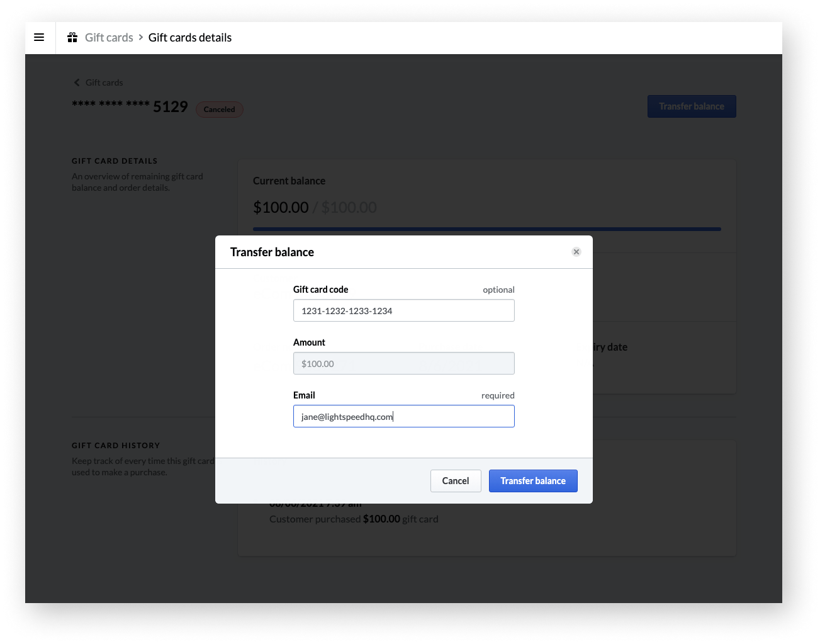Click the Gift card code input field

click(x=404, y=310)
